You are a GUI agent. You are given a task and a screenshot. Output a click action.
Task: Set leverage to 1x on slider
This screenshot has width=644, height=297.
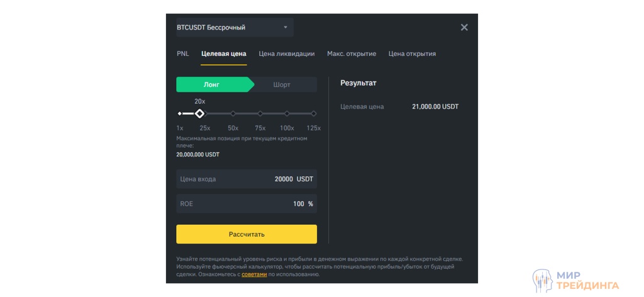[180, 114]
